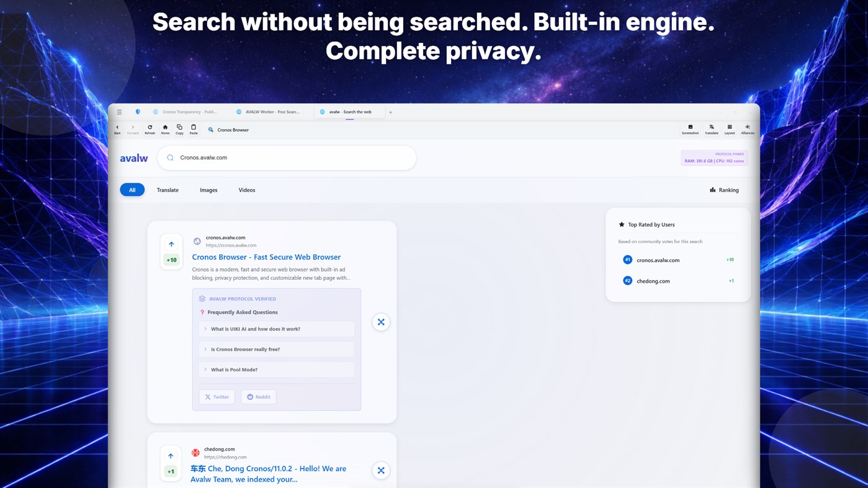Switch to the Images results tab
Viewport: 868px width, 488px height.
click(x=208, y=190)
